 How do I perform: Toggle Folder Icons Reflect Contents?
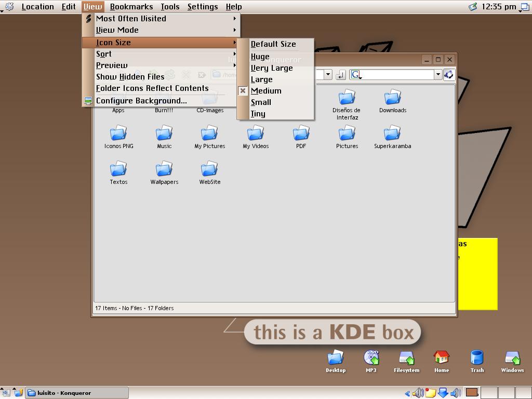pos(161,88)
